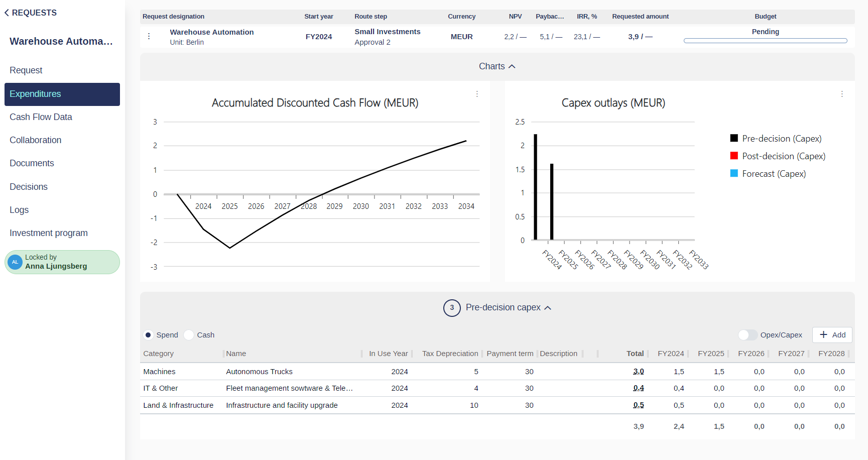Select Expenditures in sidebar

pos(62,94)
